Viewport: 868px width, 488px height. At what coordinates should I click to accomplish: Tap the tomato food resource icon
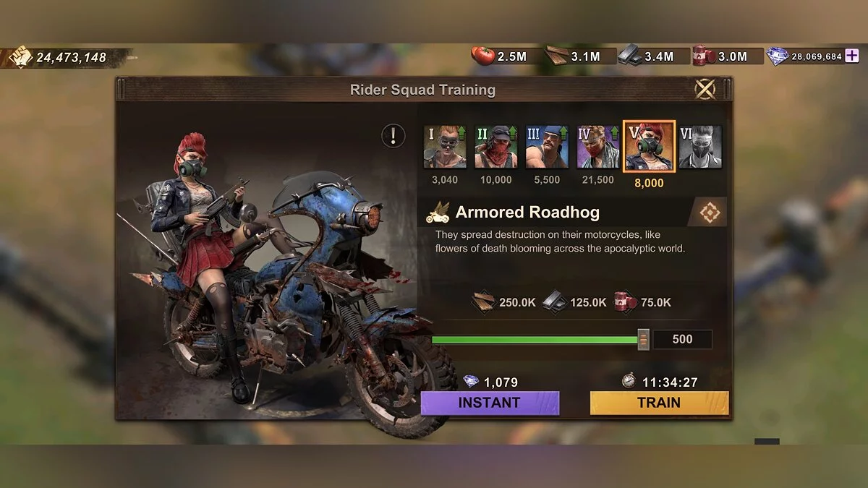(483, 56)
